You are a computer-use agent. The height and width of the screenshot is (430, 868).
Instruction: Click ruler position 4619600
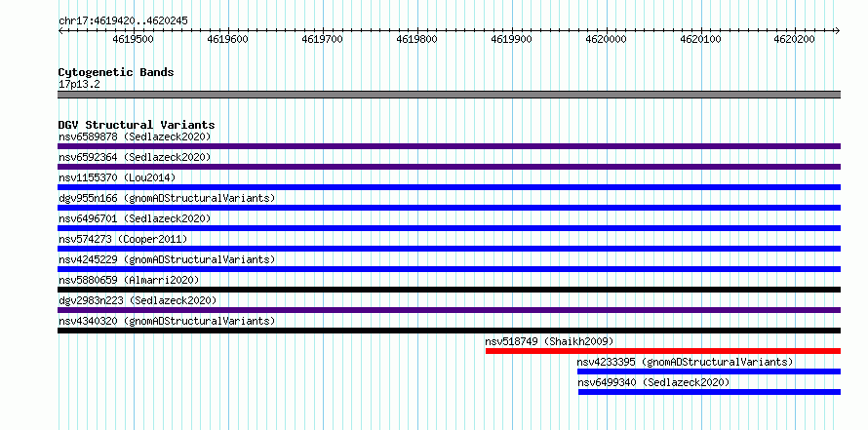pos(227,39)
